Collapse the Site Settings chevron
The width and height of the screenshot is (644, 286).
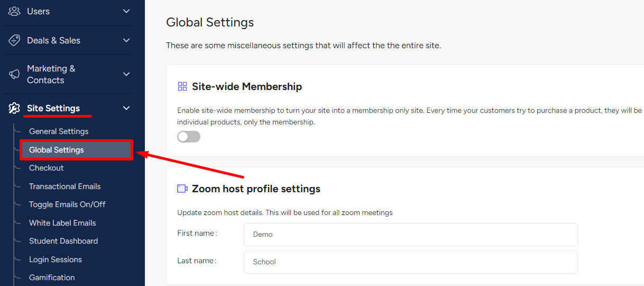tap(126, 108)
